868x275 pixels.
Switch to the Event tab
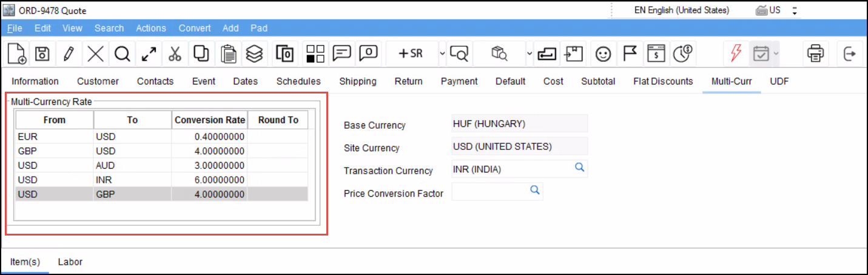(203, 81)
